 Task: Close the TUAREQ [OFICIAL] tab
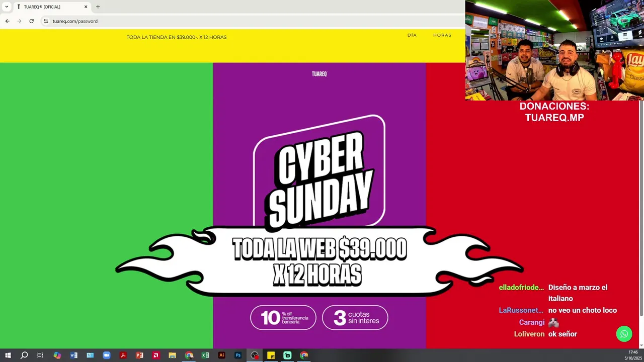tap(86, 7)
